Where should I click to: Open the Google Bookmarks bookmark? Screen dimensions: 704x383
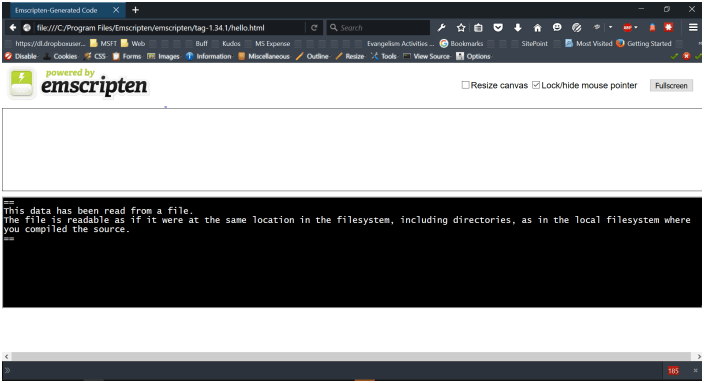point(462,44)
